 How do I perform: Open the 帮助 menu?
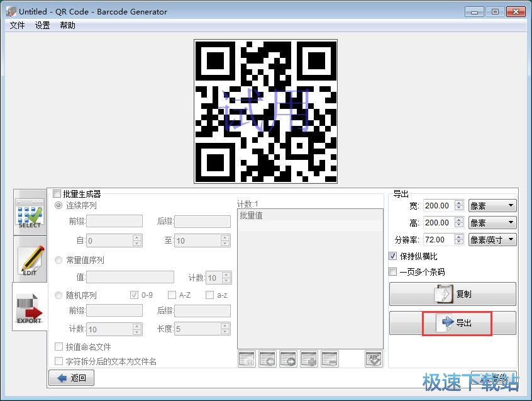click(x=67, y=25)
